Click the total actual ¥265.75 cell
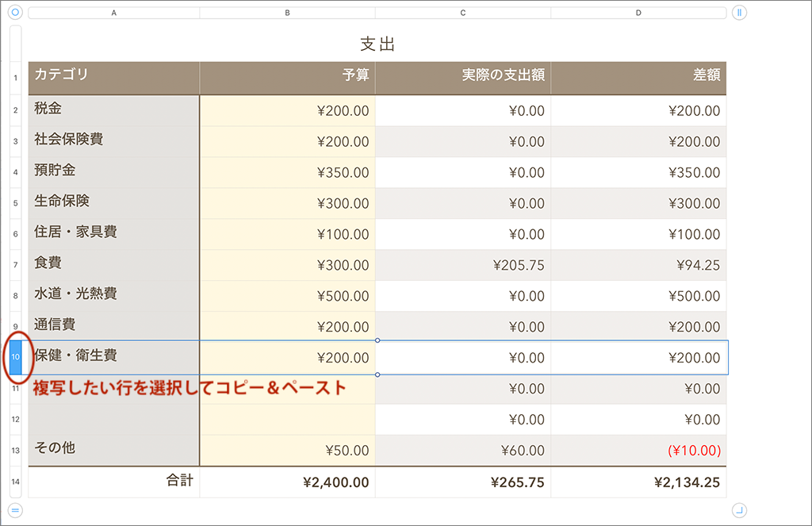The height and width of the screenshot is (526, 812). (463, 482)
